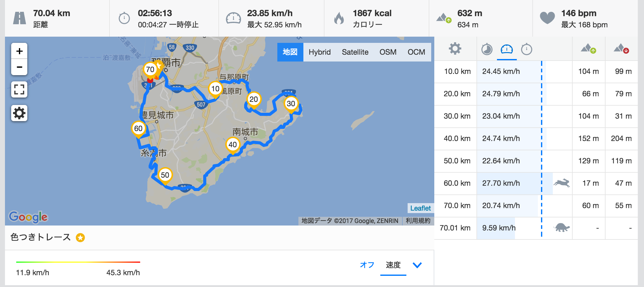Zoom out on the map
Viewport: 644px width, 287px height.
click(x=19, y=67)
